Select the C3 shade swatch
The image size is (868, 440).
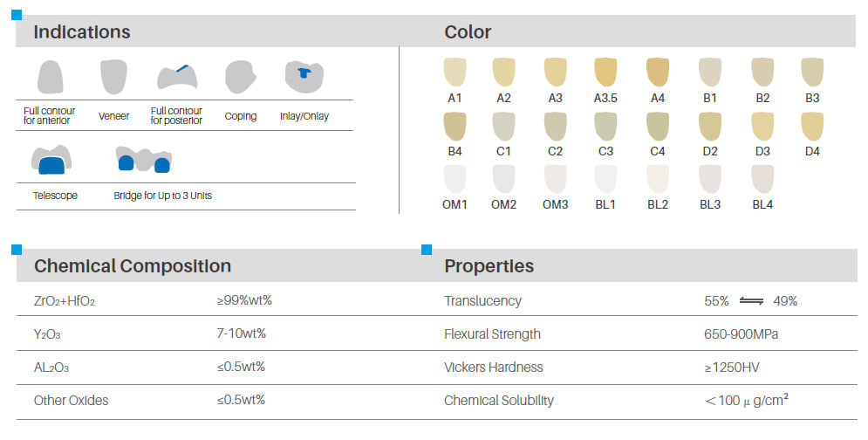605,126
